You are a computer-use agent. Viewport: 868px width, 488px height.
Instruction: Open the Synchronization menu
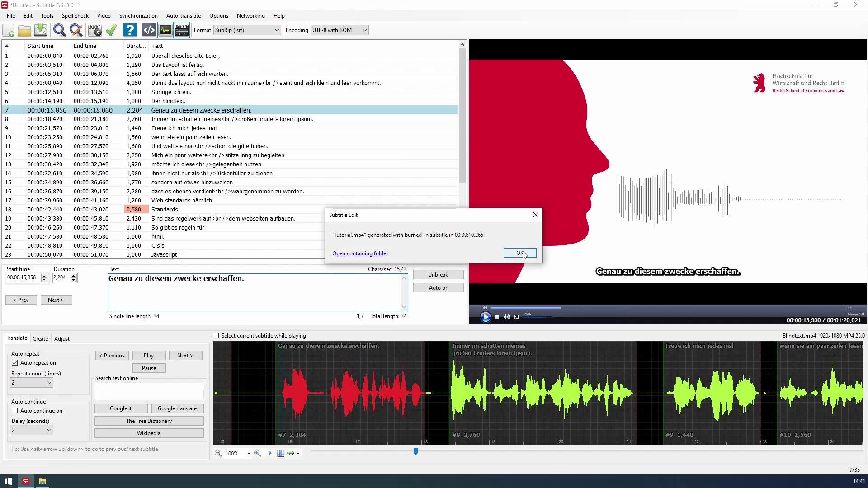point(138,16)
